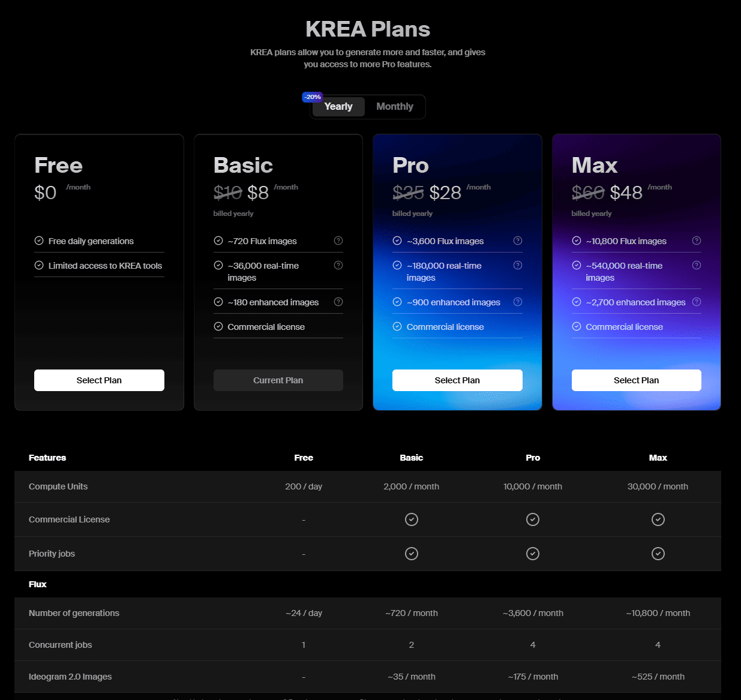Viewport: 741px width, 700px height.
Task: Click checkmark beside ~10,800 Flux images
Action: tap(577, 241)
